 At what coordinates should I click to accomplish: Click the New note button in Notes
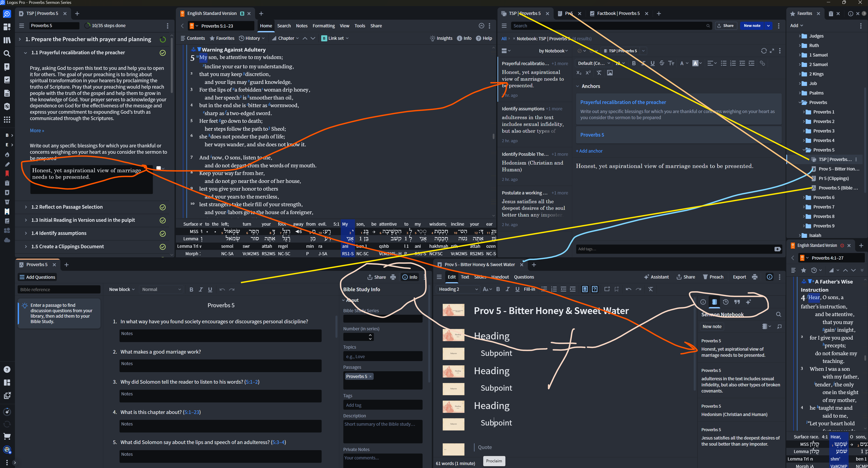[x=752, y=26]
